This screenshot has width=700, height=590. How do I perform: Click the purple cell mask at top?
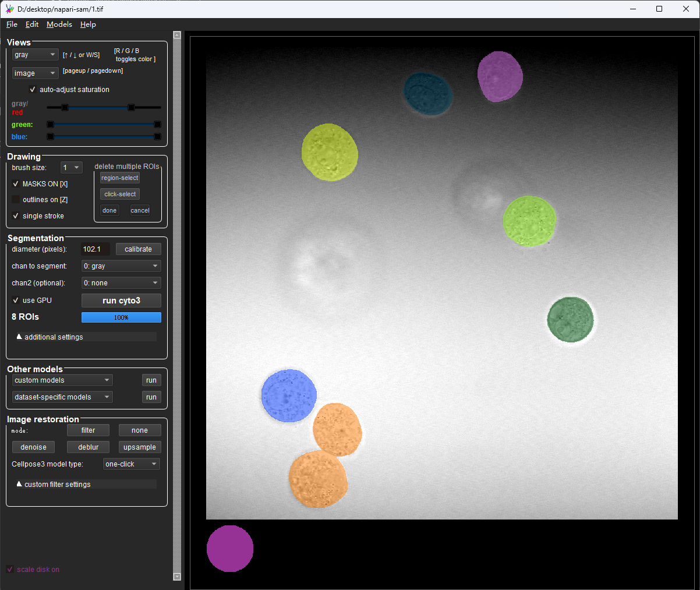(x=500, y=76)
